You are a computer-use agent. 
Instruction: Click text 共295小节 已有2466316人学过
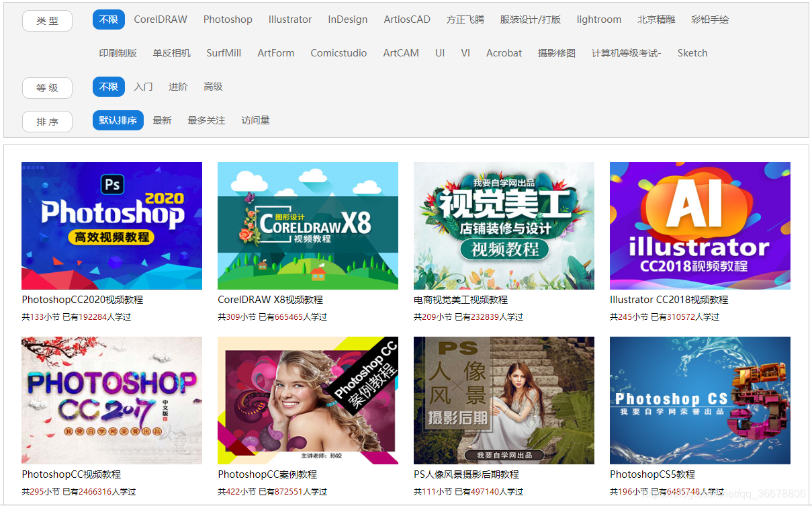[79, 492]
